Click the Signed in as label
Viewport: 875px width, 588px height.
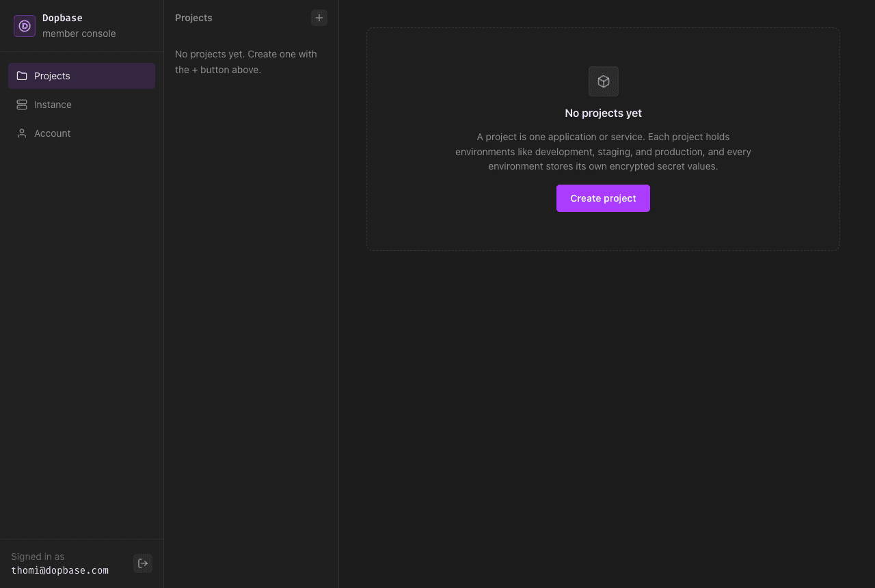coord(38,557)
